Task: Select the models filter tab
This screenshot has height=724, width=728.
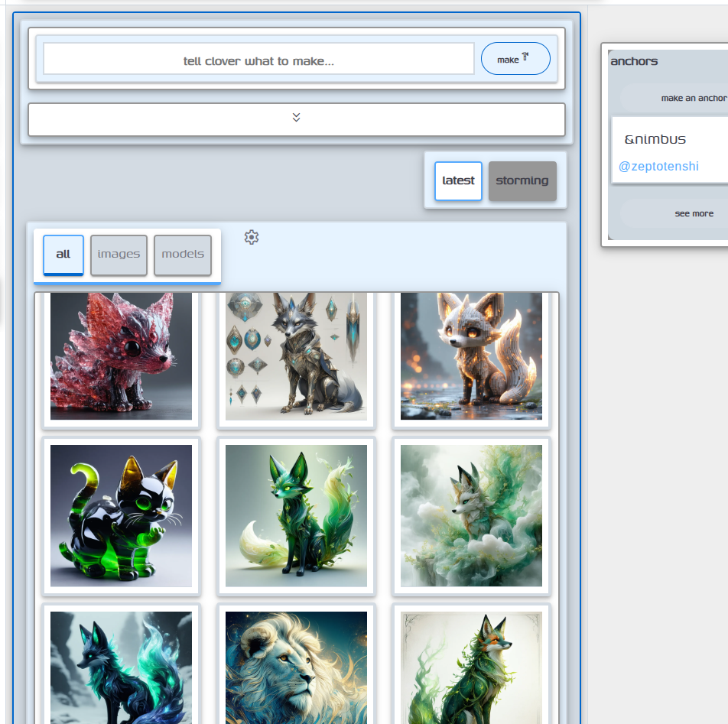Action: tap(183, 254)
